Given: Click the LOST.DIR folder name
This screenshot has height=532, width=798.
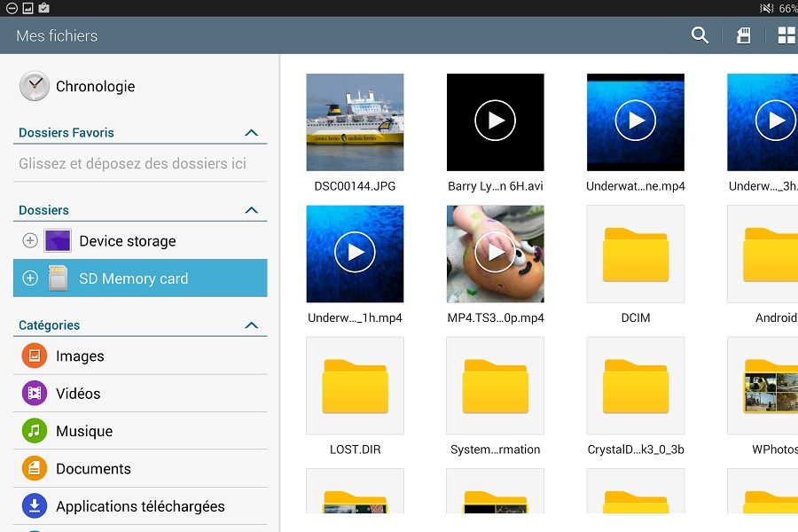Looking at the screenshot, I should (x=356, y=450).
